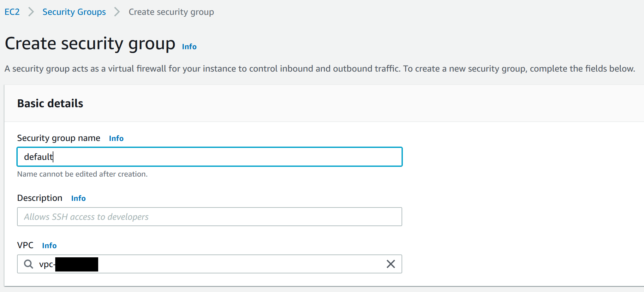644x292 pixels.
Task: Open EC2 breadcrumb link
Action: point(12,12)
